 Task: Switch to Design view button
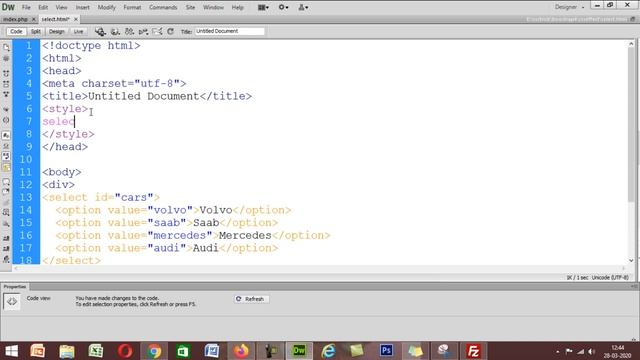(57, 31)
